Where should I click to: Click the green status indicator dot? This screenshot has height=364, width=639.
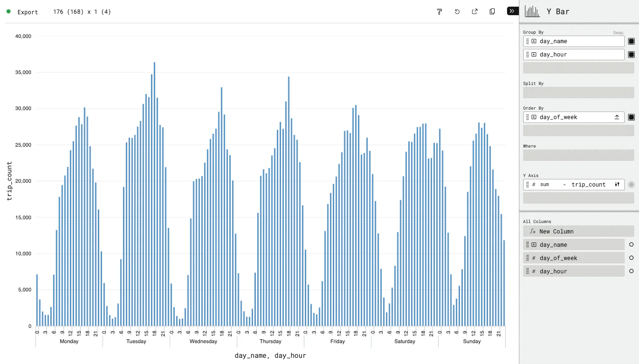point(9,11)
